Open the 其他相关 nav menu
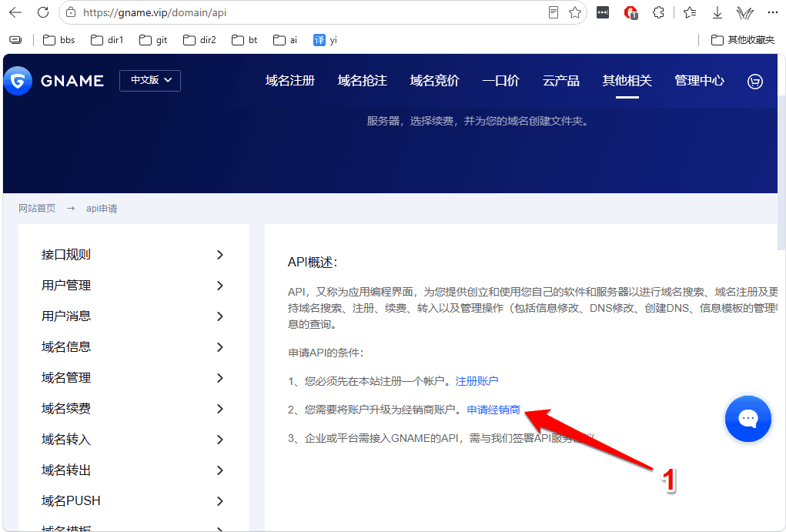This screenshot has width=786, height=532. (627, 80)
